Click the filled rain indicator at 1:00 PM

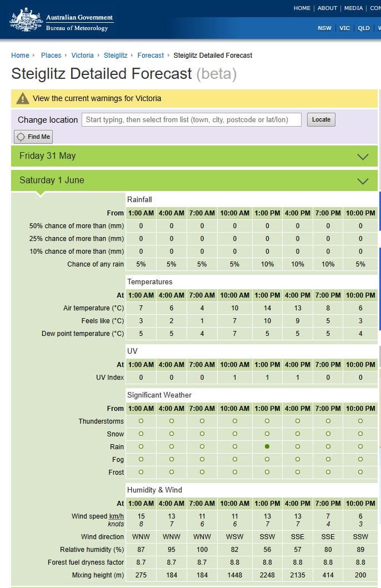click(x=267, y=446)
